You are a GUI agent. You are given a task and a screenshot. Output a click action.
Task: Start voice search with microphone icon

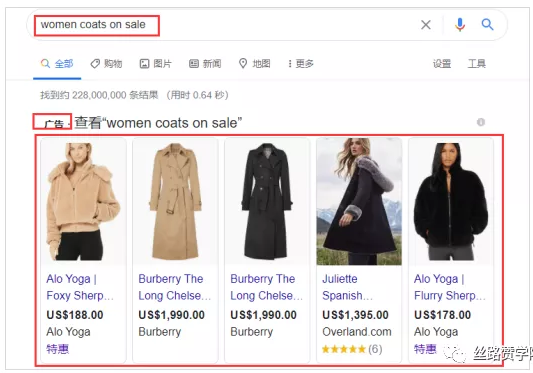click(x=460, y=24)
